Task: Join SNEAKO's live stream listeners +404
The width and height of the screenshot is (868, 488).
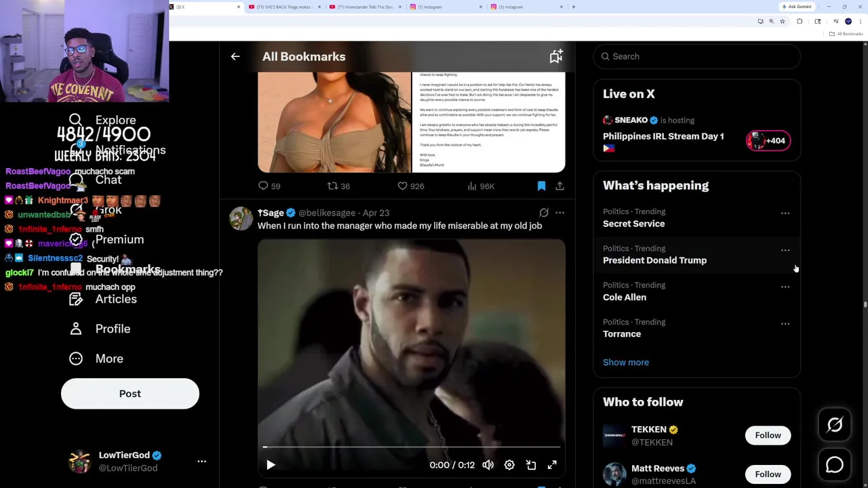Action: click(768, 141)
